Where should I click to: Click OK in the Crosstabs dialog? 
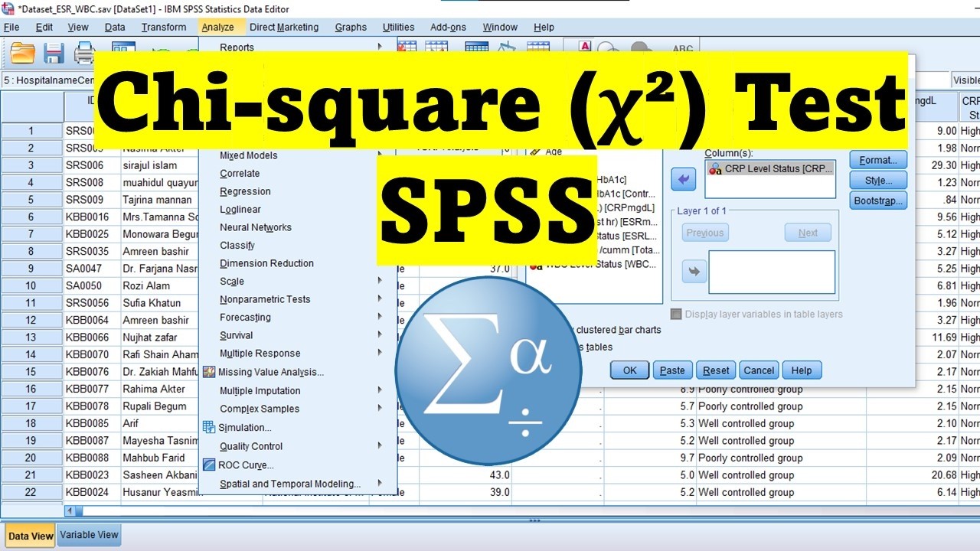[x=629, y=370]
